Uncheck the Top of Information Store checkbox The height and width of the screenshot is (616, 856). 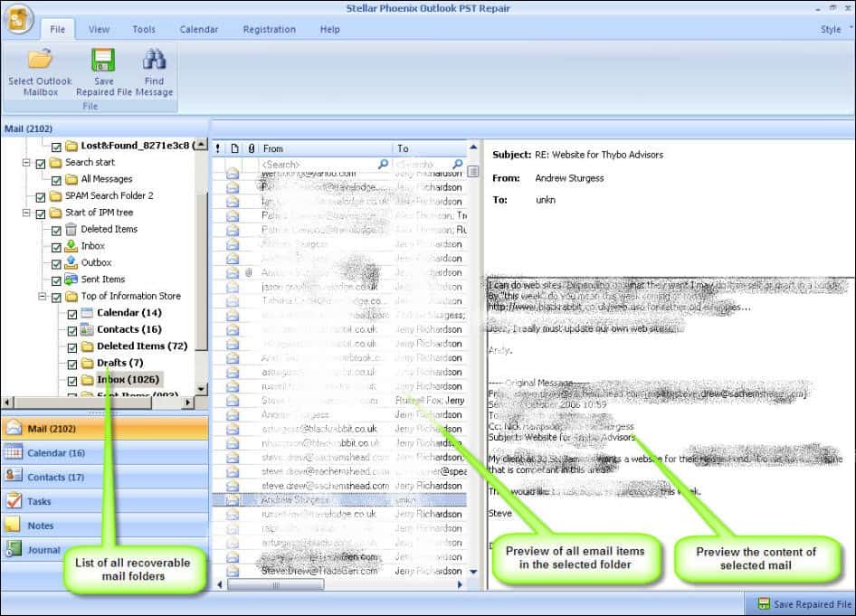[56, 298]
